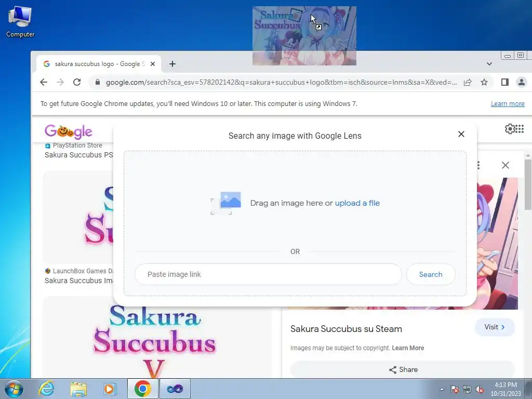Screen dimensions: 532x399
Task: Open three-dot menu in preview panel
Action: [478, 165]
